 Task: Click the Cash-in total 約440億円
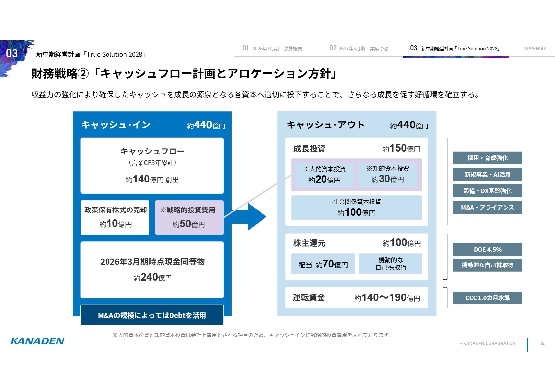(x=206, y=125)
